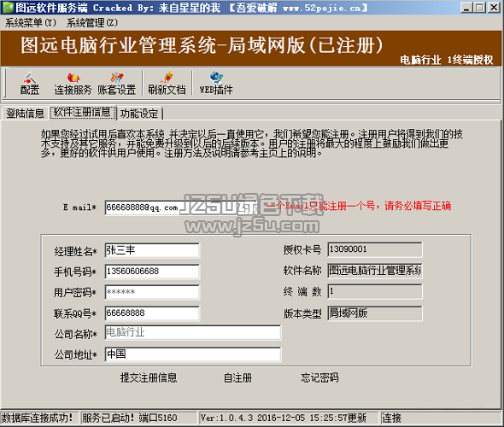Click the app icon in the title bar

tap(9, 8)
